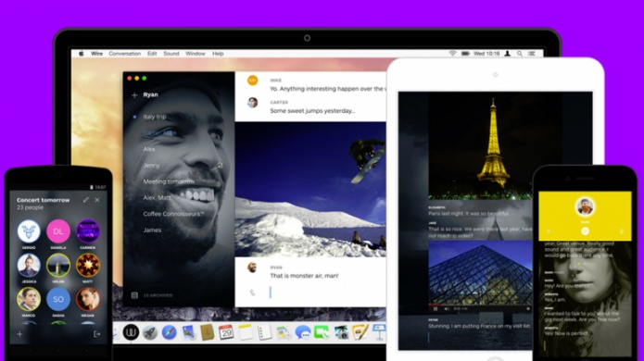The height and width of the screenshot is (361, 644).
Task: Open the Conversation menu
Action: (125, 54)
